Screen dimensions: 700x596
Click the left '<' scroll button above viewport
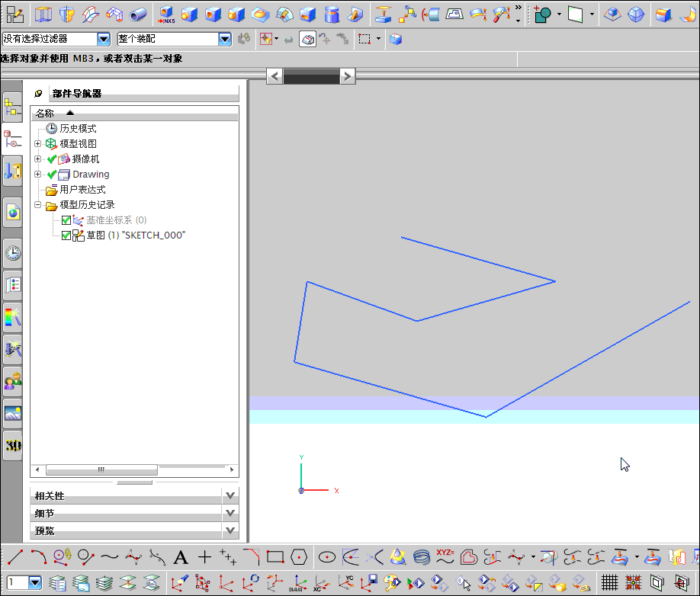(x=275, y=76)
